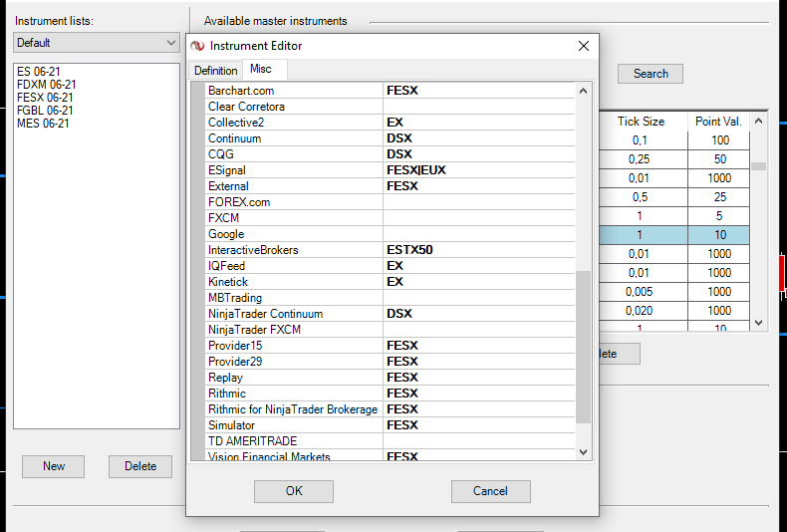Select ES 06-21 in the instrument list
Image resolution: width=787 pixels, height=532 pixels.
pos(38,72)
